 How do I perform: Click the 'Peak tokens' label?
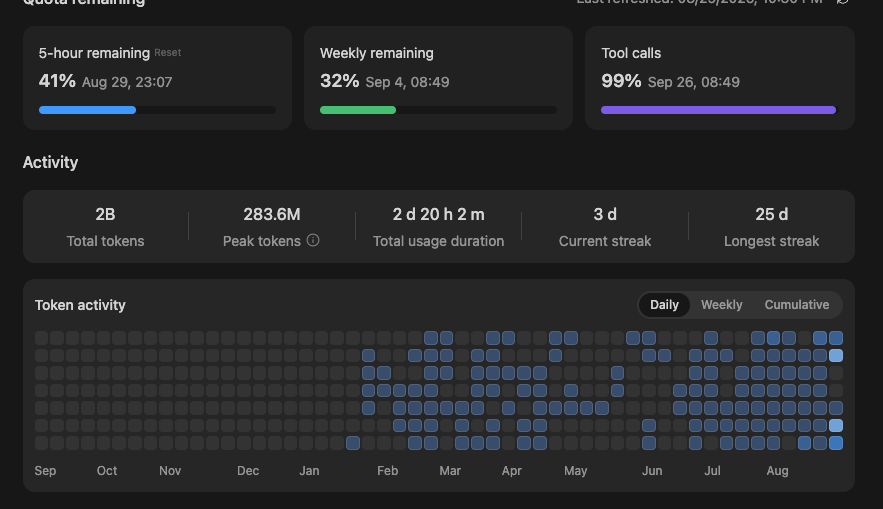(262, 241)
